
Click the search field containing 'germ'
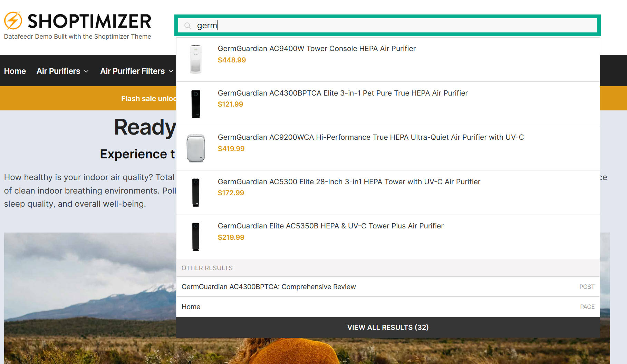tap(387, 26)
